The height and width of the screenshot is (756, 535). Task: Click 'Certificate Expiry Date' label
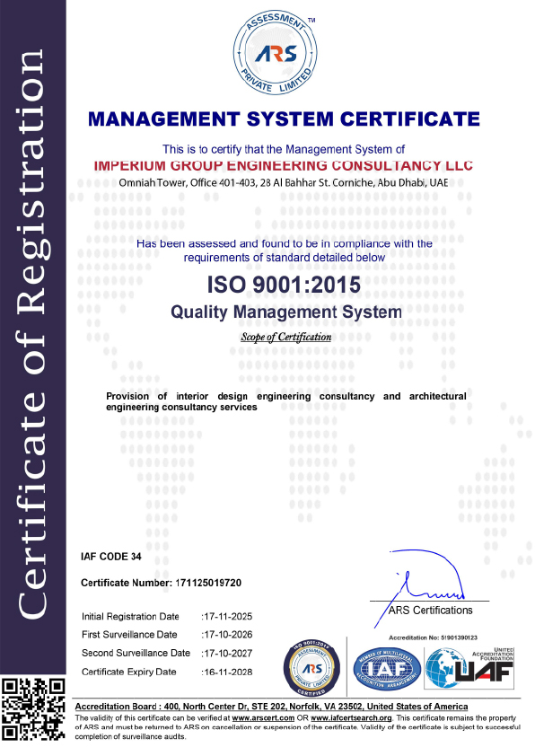128,672
